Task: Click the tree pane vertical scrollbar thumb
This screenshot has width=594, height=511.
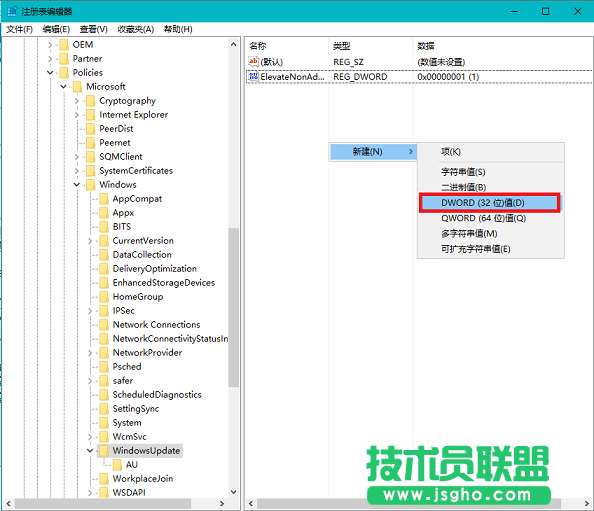Action: click(x=233, y=307)
